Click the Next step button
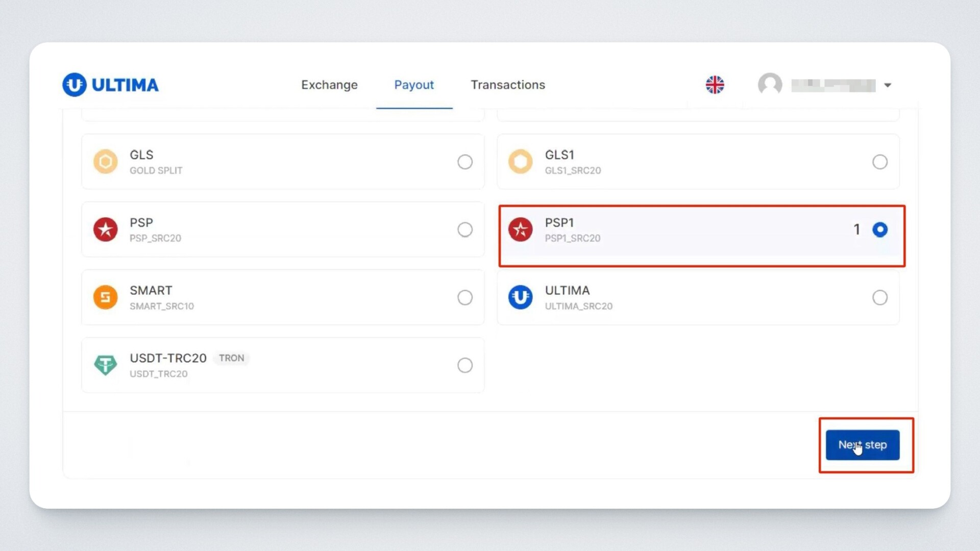The width and height of the screenshot is (980, 551). [x=862, y=445]
